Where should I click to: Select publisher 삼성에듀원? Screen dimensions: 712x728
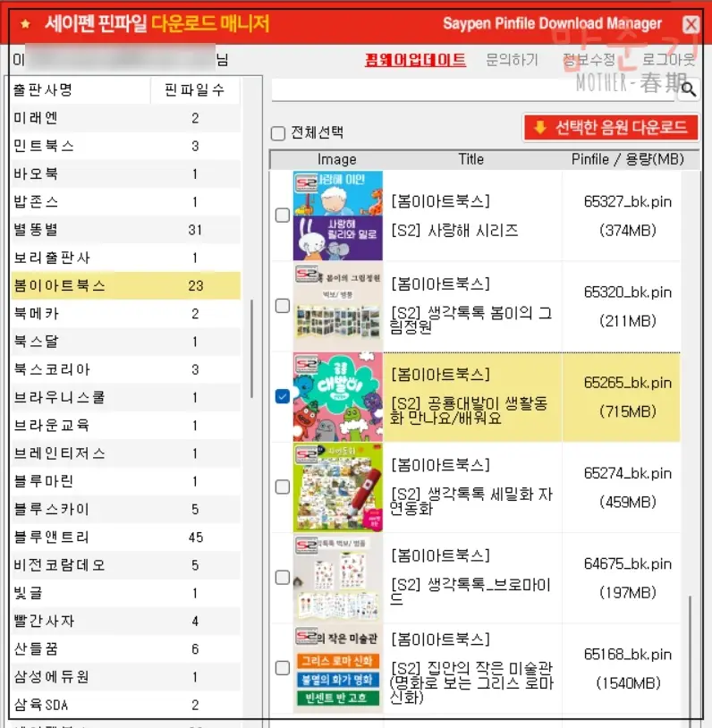pos(125,676)
